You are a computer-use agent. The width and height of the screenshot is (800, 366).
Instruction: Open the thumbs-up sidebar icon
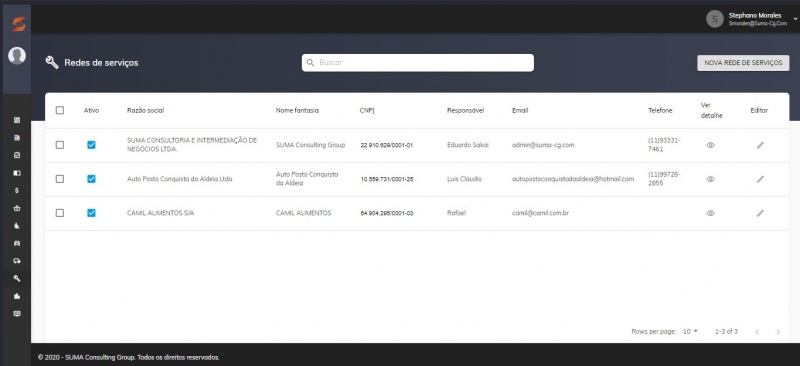(x=17, y=296)
